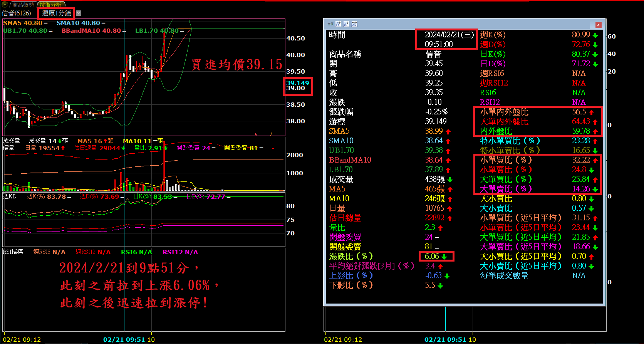Fit text width icon in quote popup
Screen dimensions: 644x344
click(x=354, y=24)
